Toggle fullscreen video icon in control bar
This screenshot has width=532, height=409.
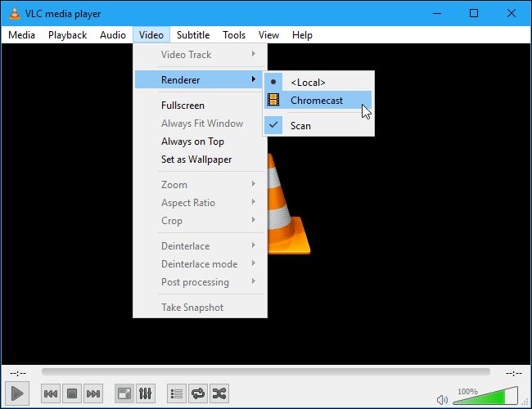(124, 393)
